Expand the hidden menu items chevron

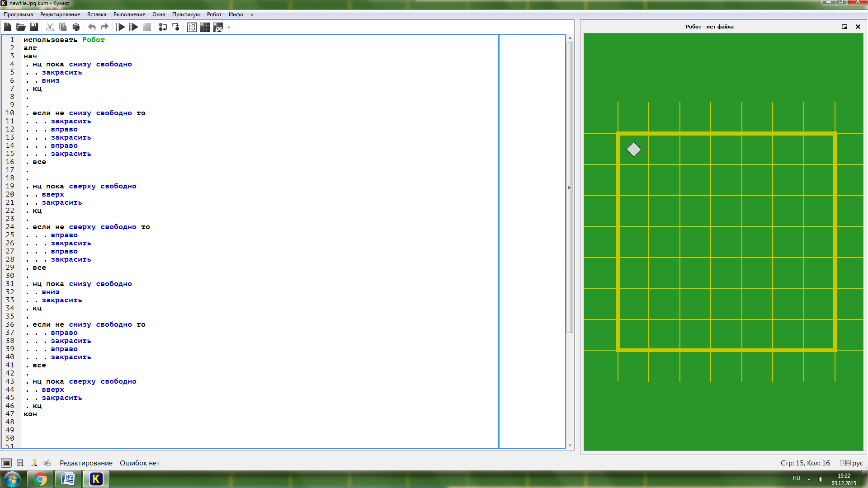click(252, 14)
